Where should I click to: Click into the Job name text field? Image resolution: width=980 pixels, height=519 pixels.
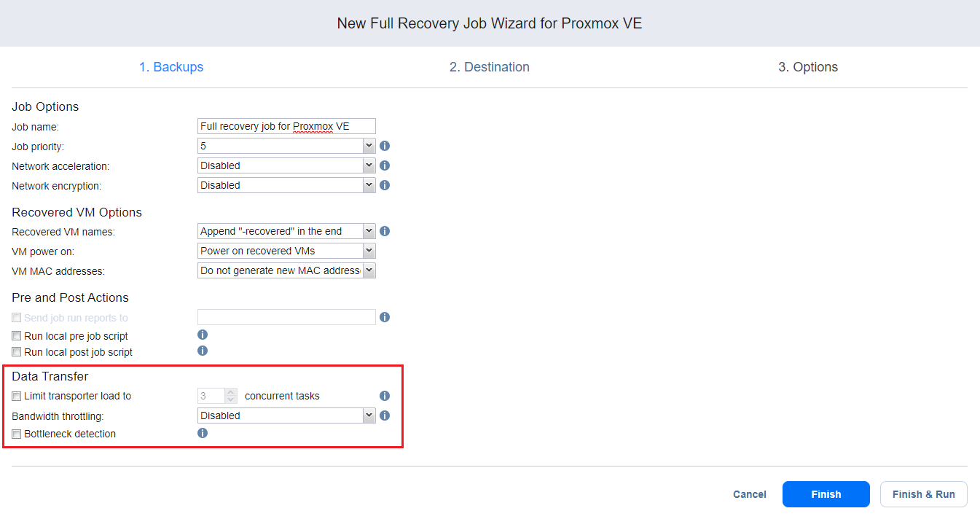click(286, 126)
